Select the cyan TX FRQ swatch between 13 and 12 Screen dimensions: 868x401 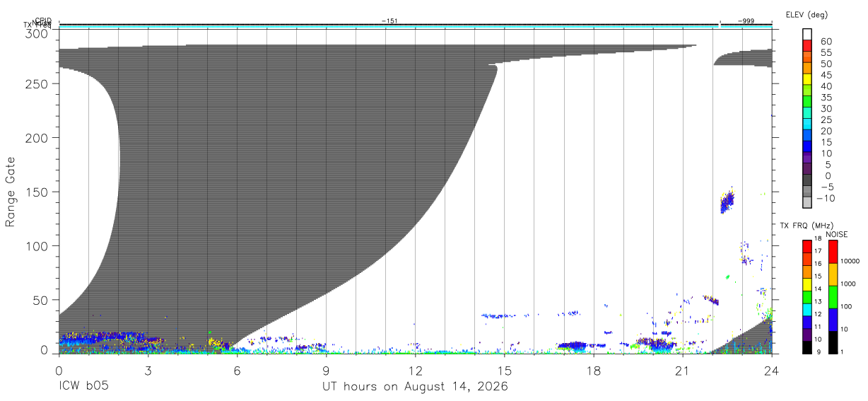pyautogui.click(x=807, y=309)
